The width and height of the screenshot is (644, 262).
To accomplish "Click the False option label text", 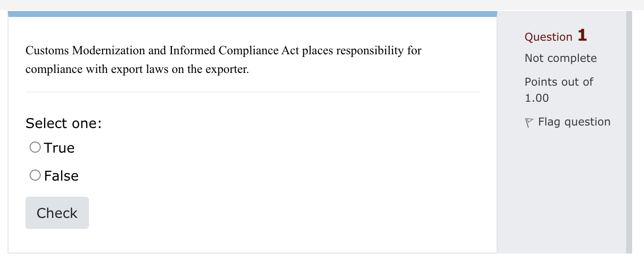I will point(61,175).
